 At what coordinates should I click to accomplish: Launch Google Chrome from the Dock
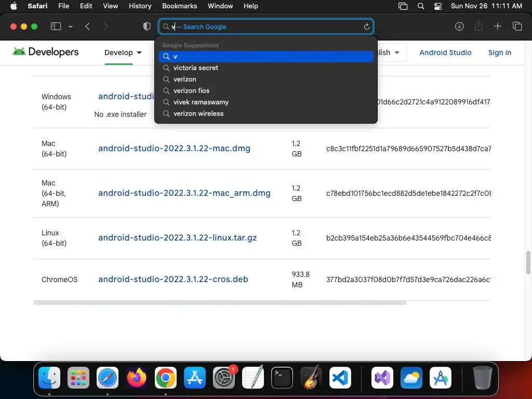[x=166, y=378]
